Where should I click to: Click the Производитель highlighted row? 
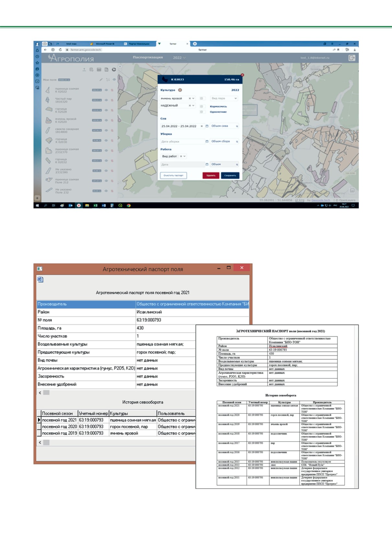coord(143,304)
